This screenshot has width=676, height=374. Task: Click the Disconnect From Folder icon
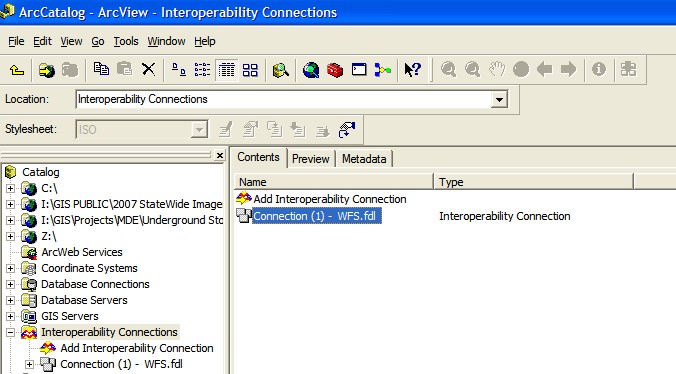70,69
